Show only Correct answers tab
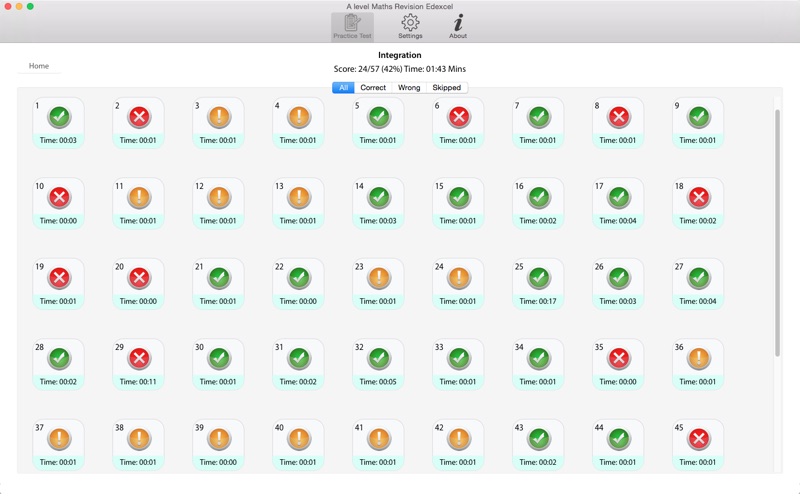This screenshot has width=800, height=500. 373,88
